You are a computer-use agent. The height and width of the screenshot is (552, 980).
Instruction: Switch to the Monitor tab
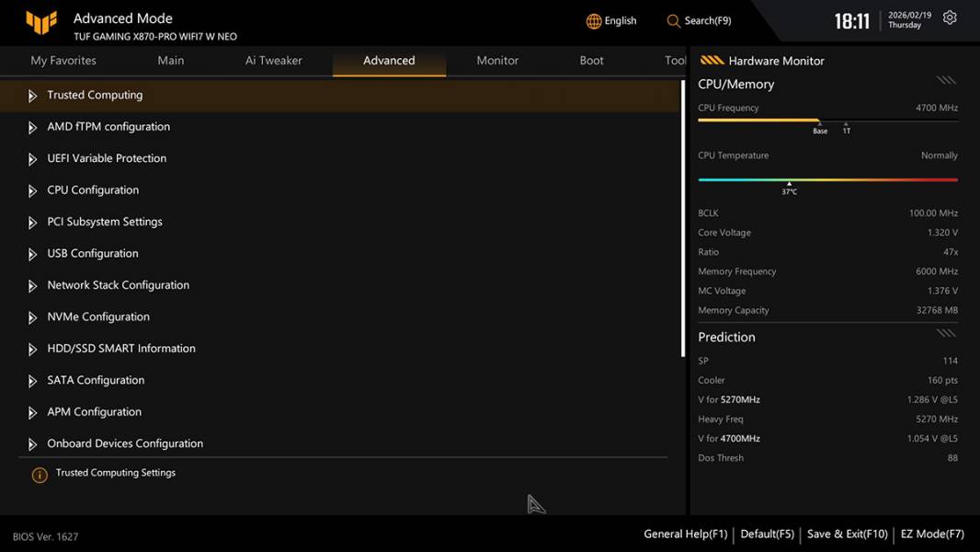pyautogui.click(x=497, y=61)
